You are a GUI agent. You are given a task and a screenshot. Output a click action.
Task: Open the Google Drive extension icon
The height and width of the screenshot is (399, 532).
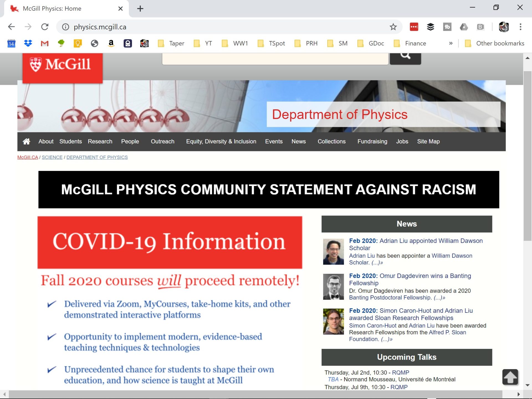(464, 27)
